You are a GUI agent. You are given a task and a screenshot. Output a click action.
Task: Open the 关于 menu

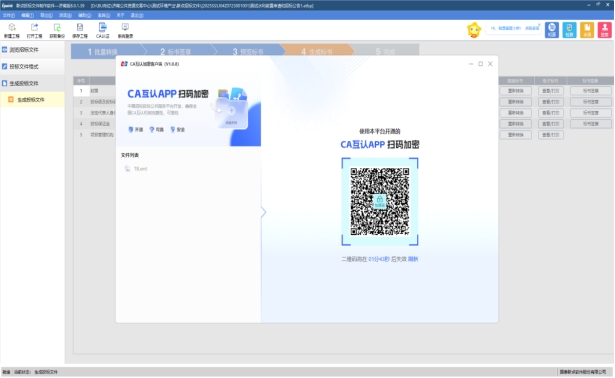(120, 15)
